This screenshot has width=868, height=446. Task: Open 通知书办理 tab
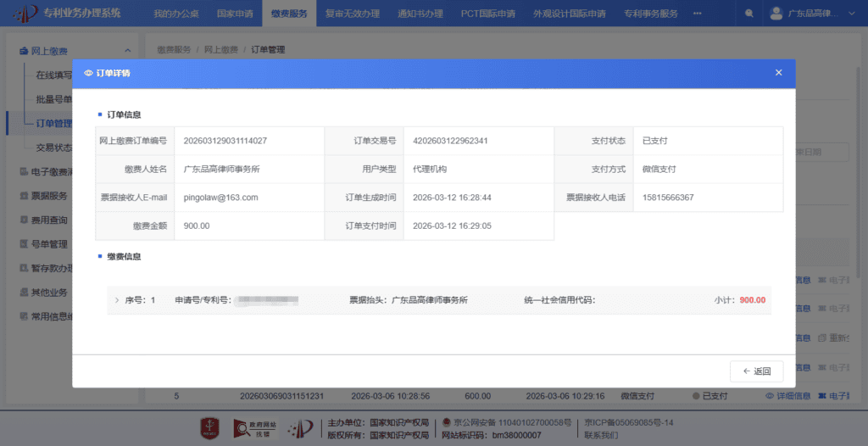point(420,14)
